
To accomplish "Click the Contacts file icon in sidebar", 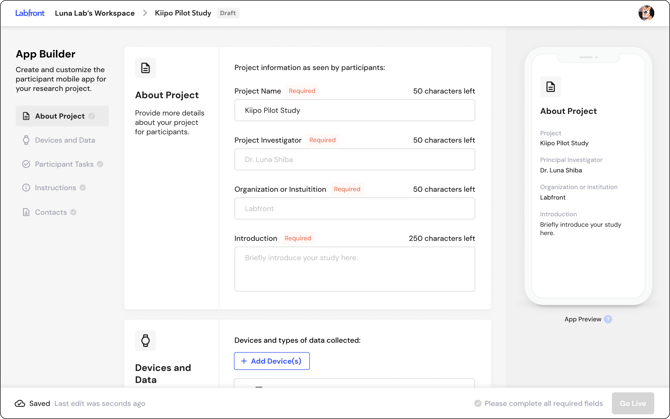I will tap(26, 212).
